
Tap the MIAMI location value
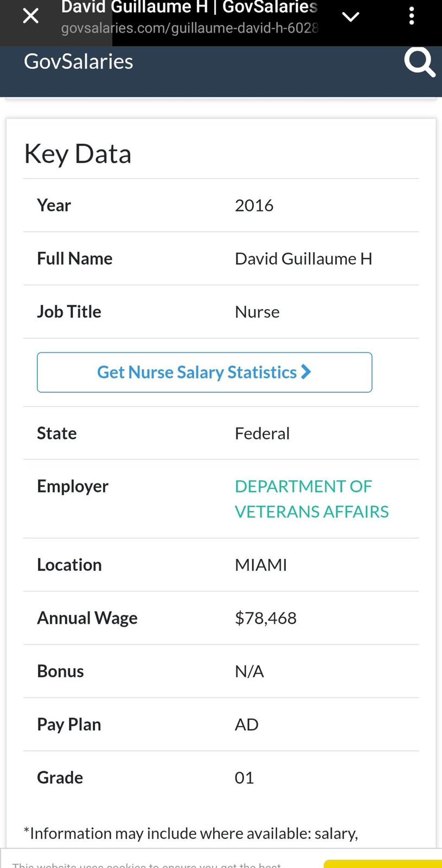pyautogui.click(x=261, y=565)
